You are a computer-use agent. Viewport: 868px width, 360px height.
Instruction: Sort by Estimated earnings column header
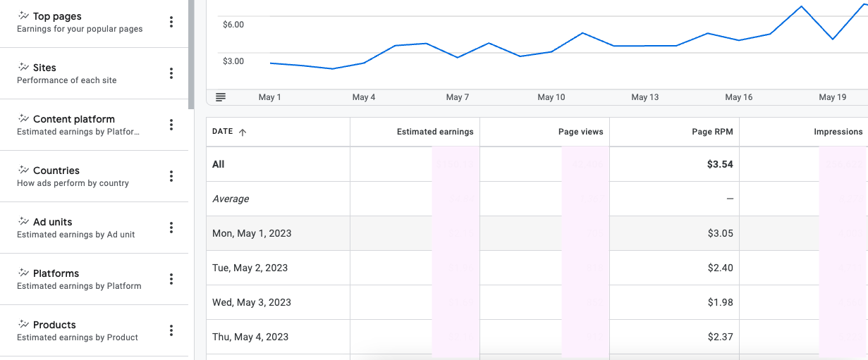coord(435,132)
